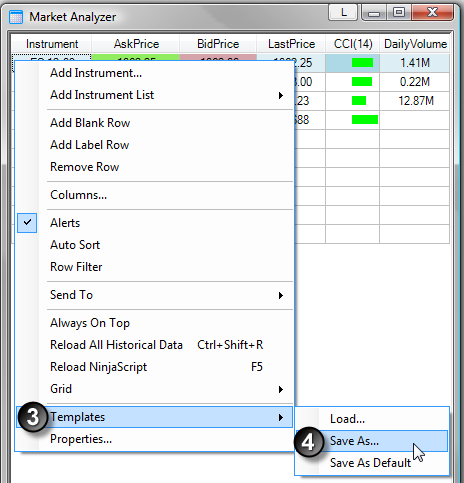Click the BidPrice column header
464x483 pixels.
pyautogui.click(x=218, y=44)
